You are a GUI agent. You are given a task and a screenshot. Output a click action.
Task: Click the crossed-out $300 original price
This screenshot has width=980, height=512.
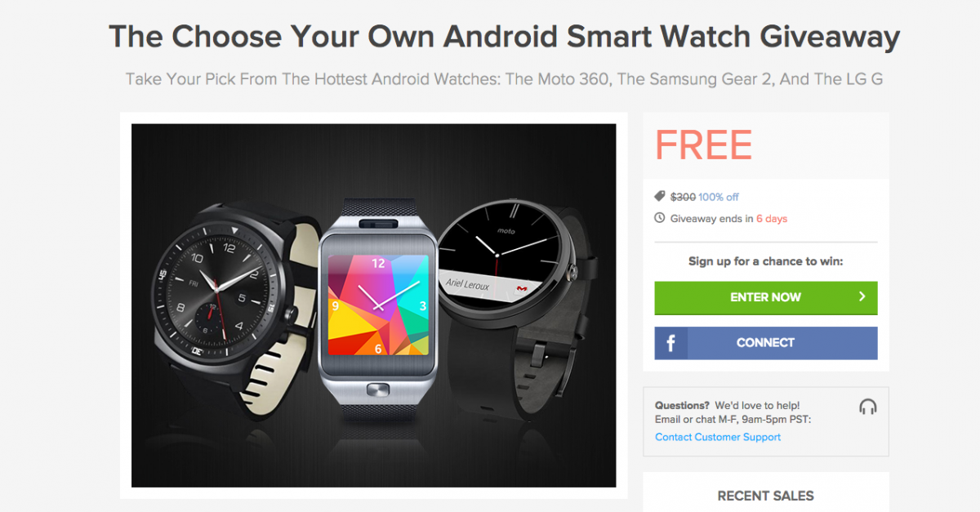coord(683,197)
